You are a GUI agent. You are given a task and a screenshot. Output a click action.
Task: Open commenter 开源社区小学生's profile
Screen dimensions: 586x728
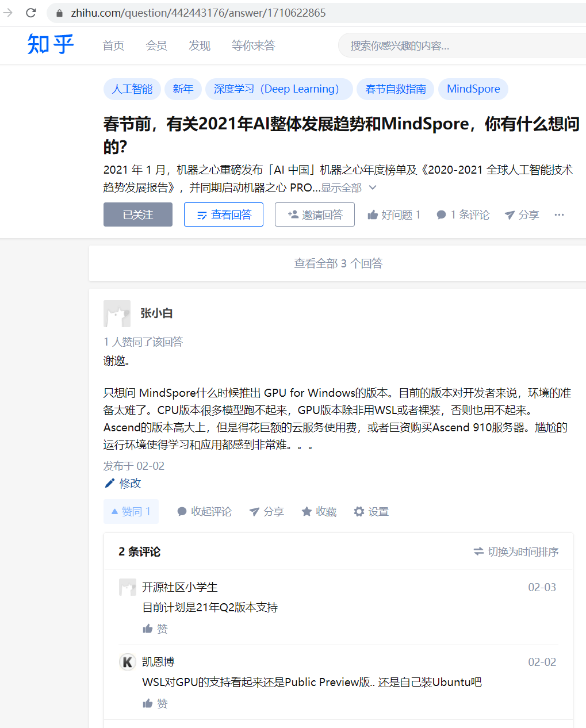click(180, 587)
